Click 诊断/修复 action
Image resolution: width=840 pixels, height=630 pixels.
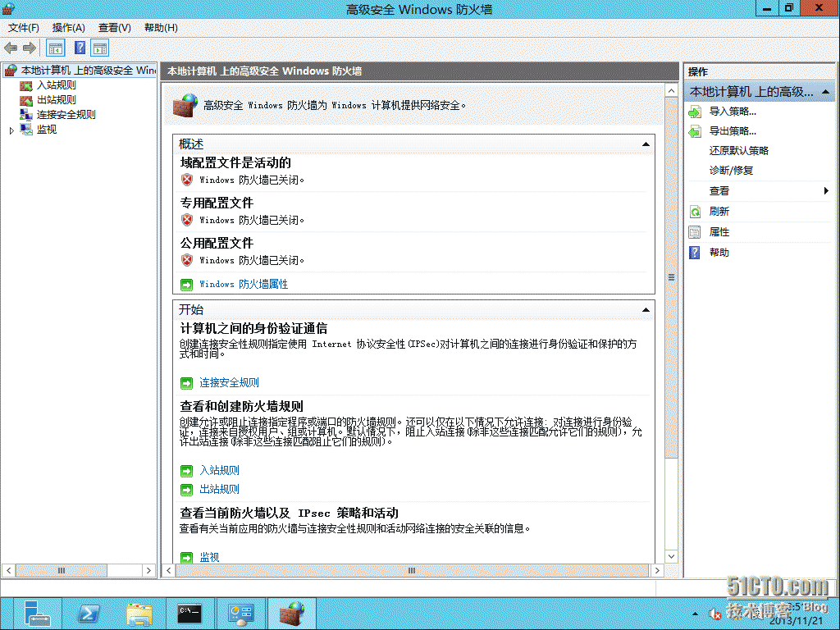coord(731,171)
